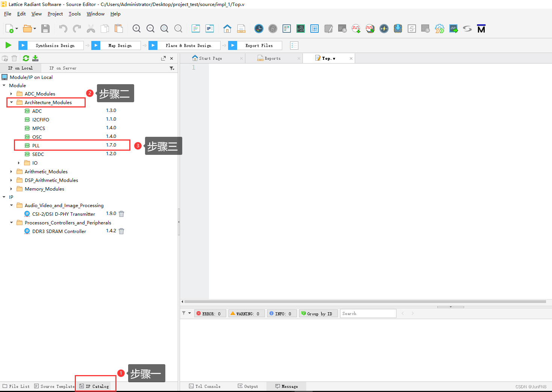Image resolution: width=552 pixels, height=392 pixels.
Task: Open the Physical Designer chip-pencil icon
Action: click(x=328, y=29)
